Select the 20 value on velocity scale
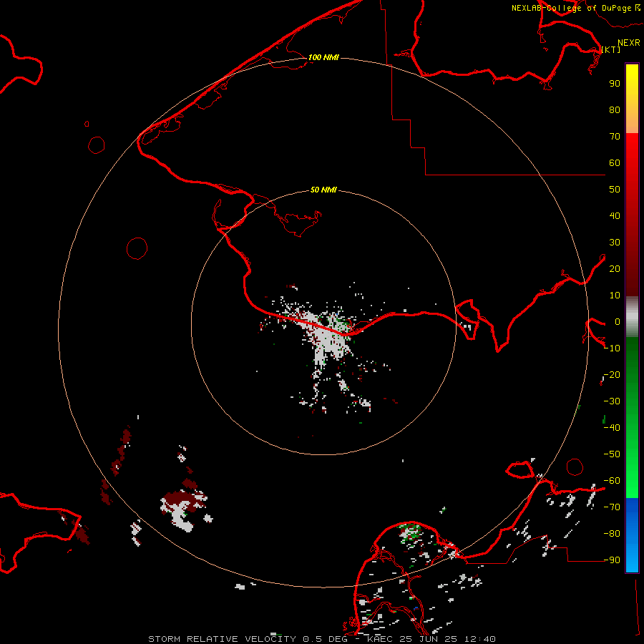 click(615, 269)
